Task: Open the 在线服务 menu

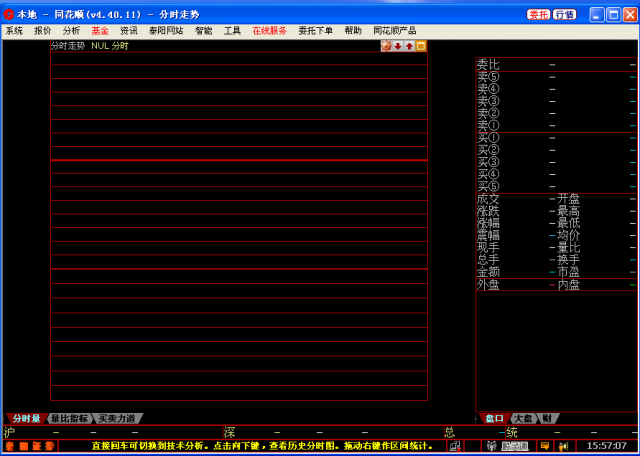Action: pos(269,31)
